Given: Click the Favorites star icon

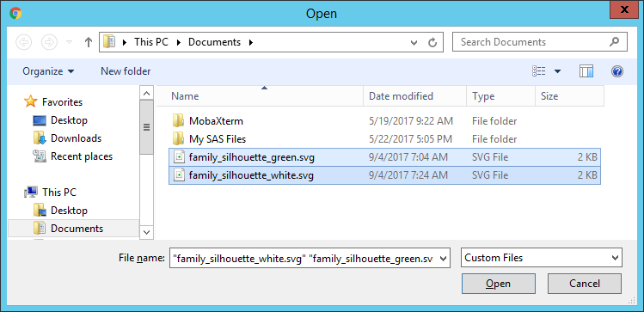Looking at the screenshot, I should point(31,101).
